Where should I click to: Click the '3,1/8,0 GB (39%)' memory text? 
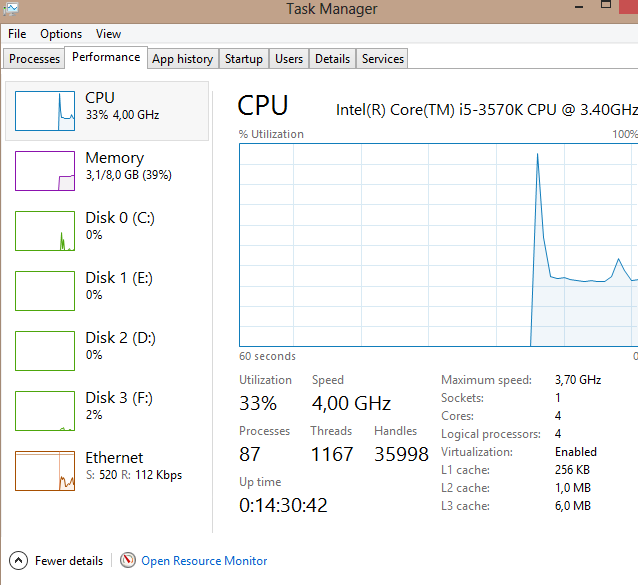coord(129,175)
